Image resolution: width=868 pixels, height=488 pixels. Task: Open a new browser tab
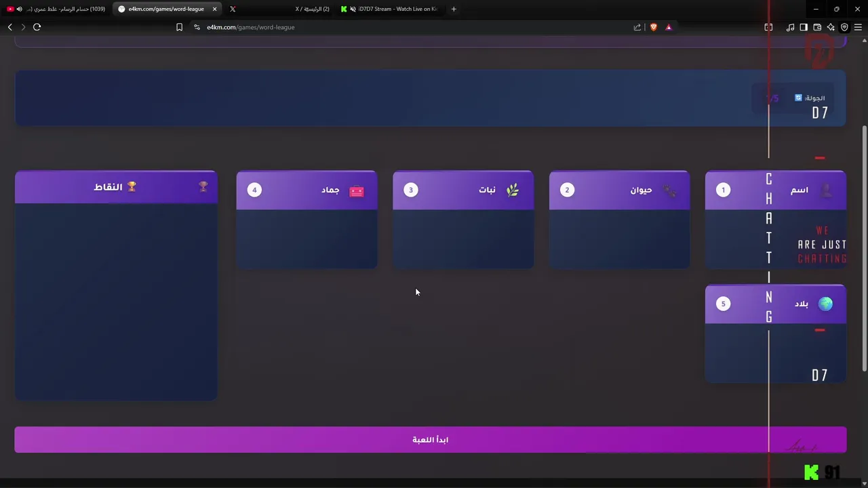[x=454, y=9]
